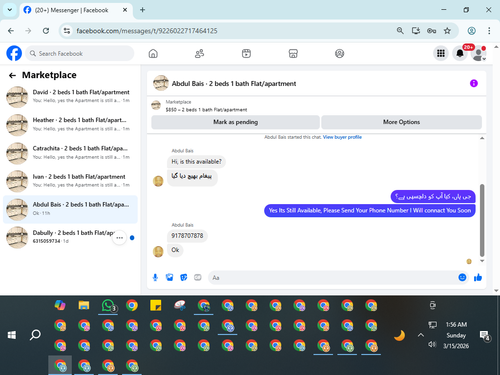The width and height of the screenshot is (500, 375).
Task: Choose a GIF from the GIF icon
Action: pyautogui.click(x=198, y=277)
